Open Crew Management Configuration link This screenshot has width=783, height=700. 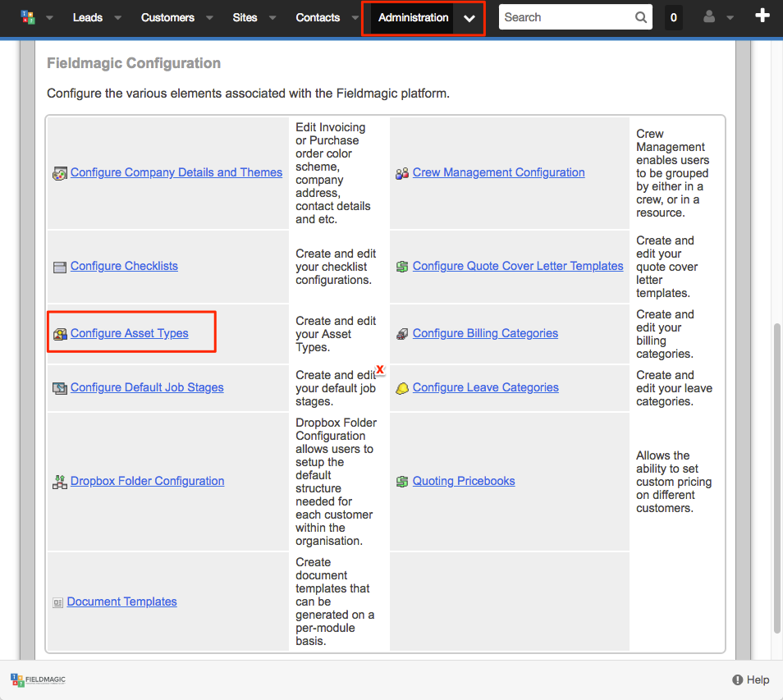[498, 172]
